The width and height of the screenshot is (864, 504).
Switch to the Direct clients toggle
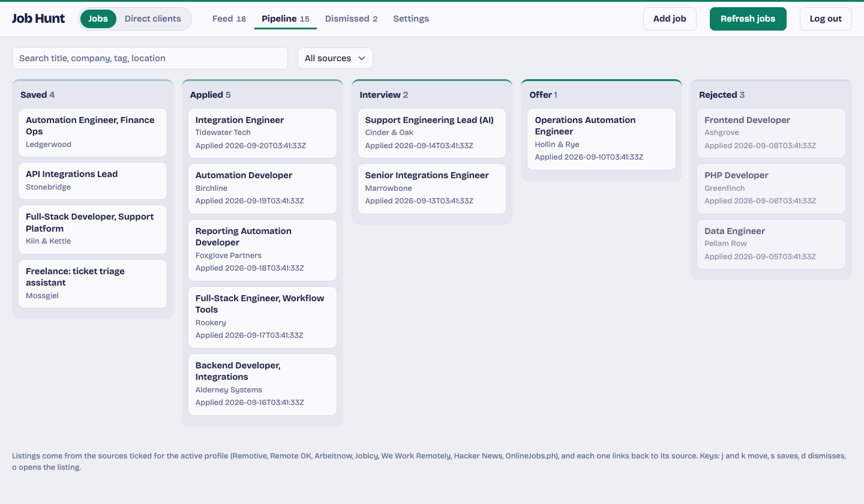pos(152,19)
